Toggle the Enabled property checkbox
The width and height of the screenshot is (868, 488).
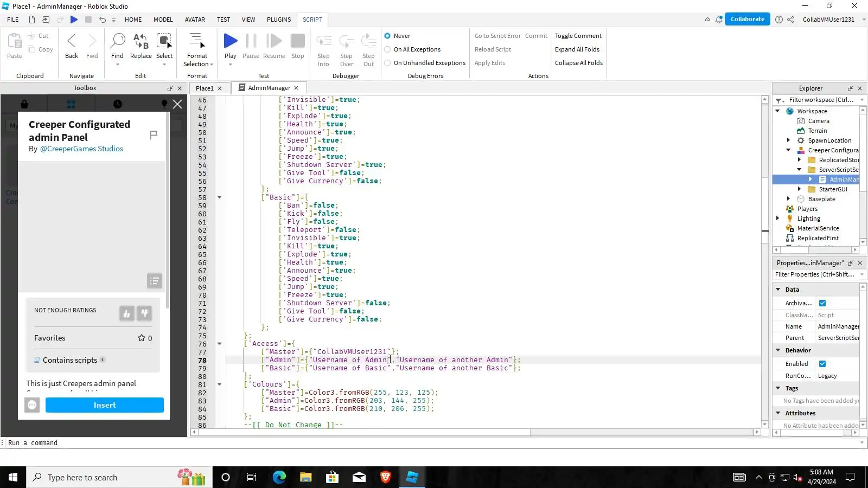click(822, 364)
